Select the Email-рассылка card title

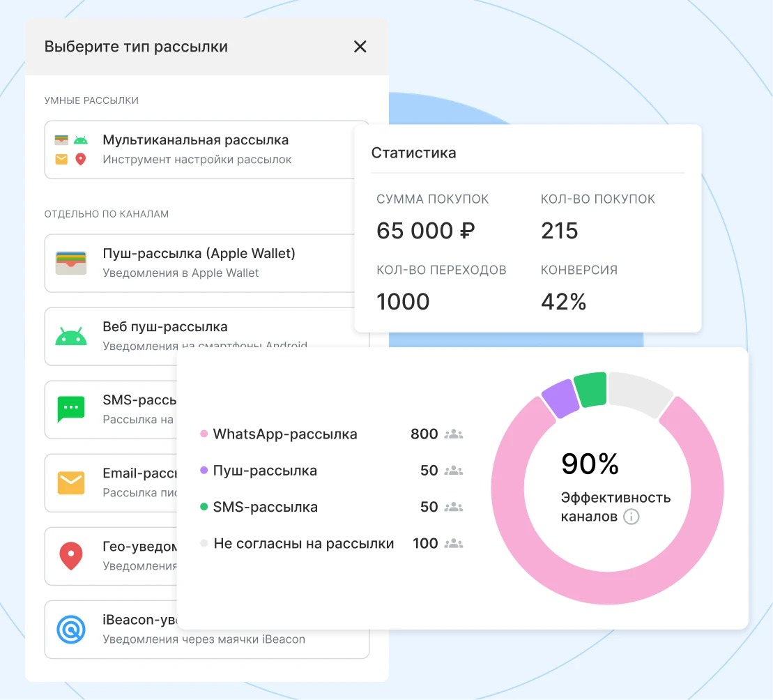[139, 473]
